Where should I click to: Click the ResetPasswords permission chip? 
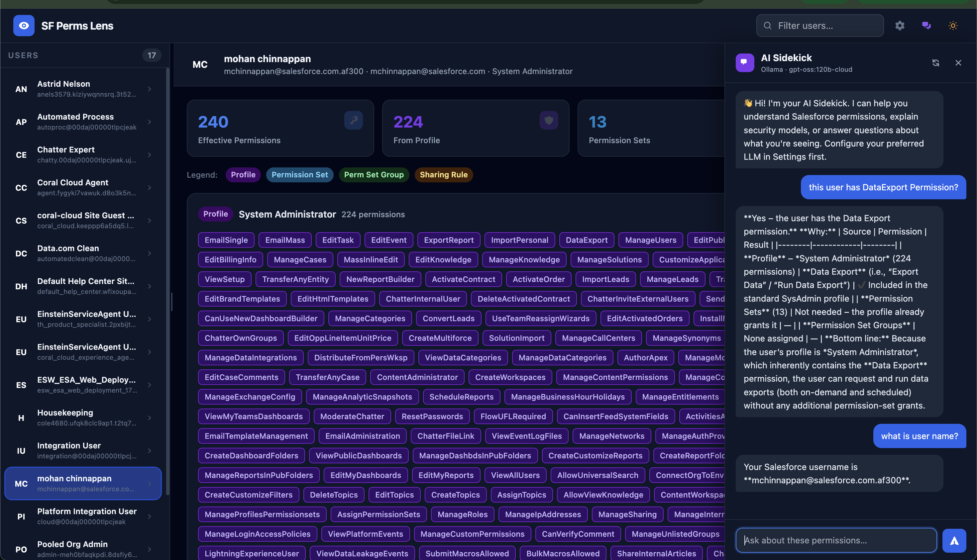click(x=432, y=417)
